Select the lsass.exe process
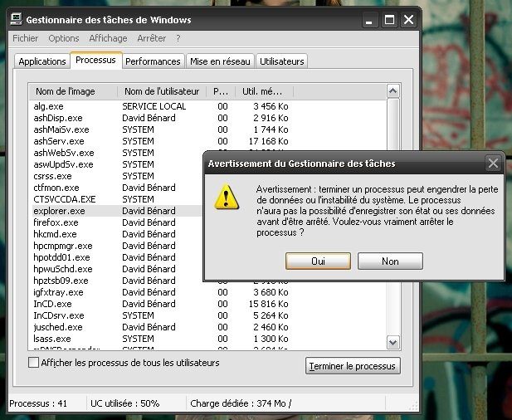The height and width of the screenshot is (420, 512). click(52, 339)
